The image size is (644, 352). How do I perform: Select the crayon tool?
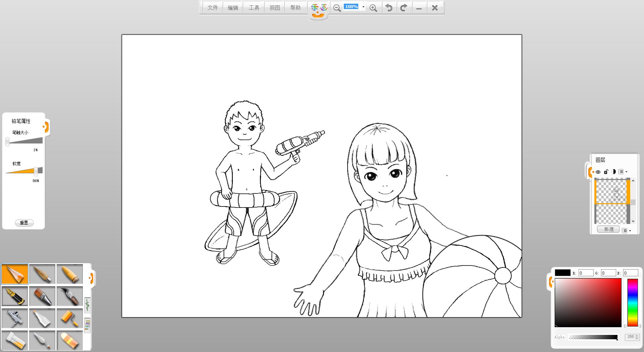pyautogui.click(x=70, y=274)
